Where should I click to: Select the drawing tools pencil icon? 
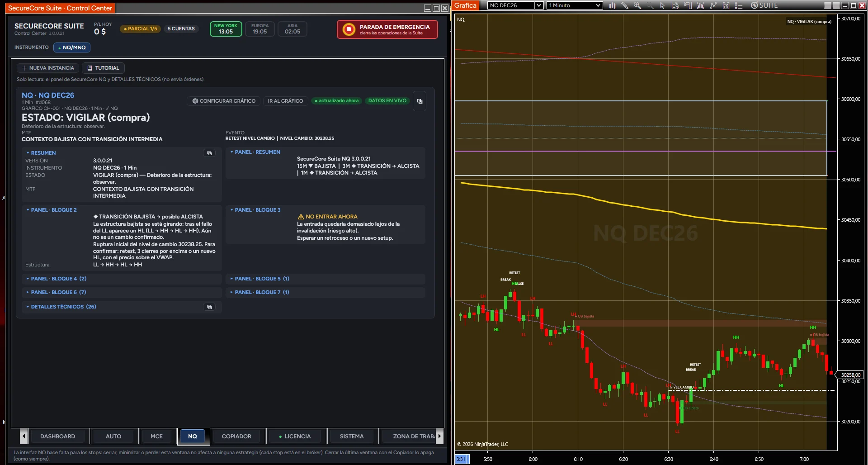click(625, 5)
